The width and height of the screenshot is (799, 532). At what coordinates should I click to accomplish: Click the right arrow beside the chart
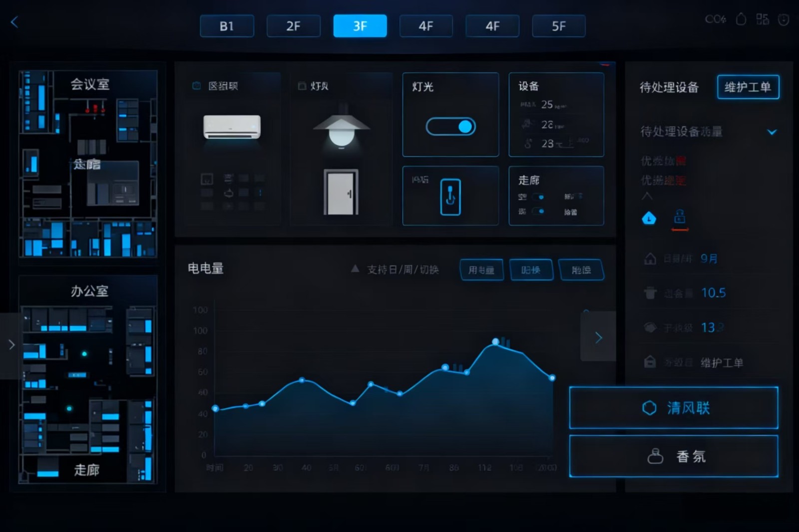(x=598, y=338)
